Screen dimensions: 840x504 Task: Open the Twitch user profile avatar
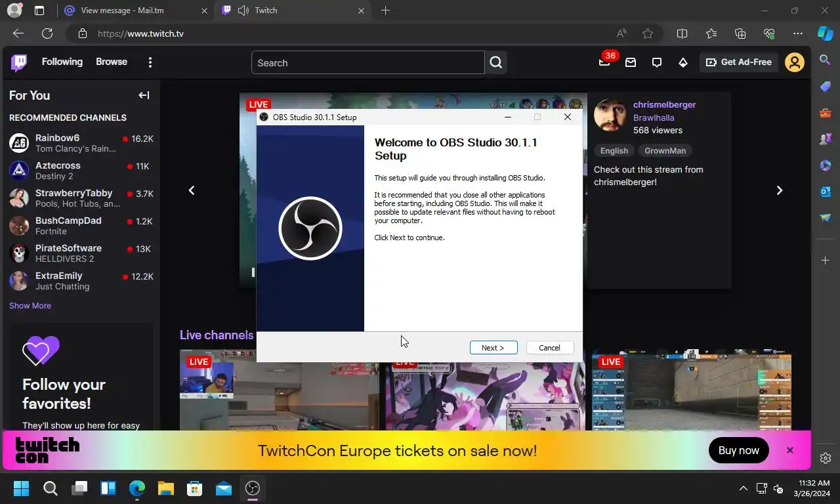point(795,62)
